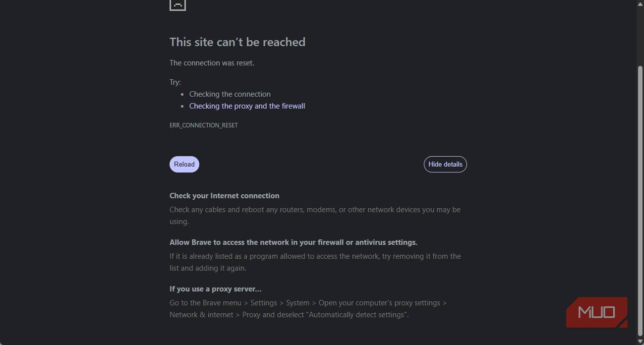Click the sad page error icon
Screen dimensions: 644x345
click(x=177, y=4)
